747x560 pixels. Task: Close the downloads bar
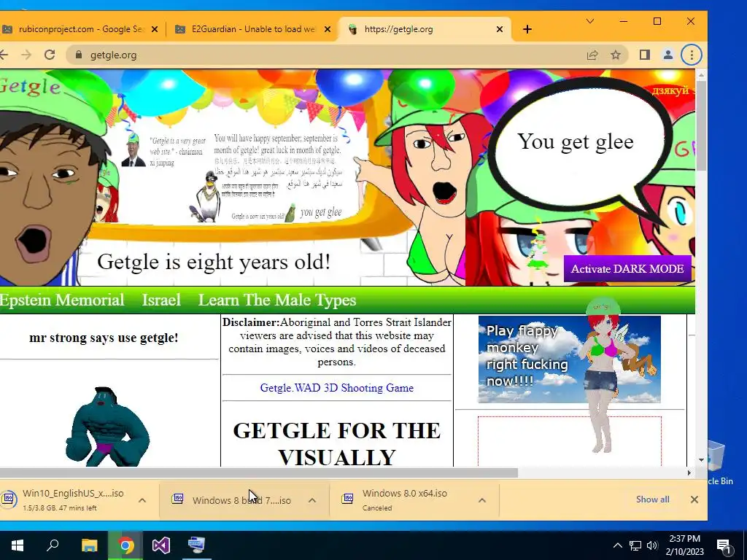pyautogui.click(x=694, y=499)
